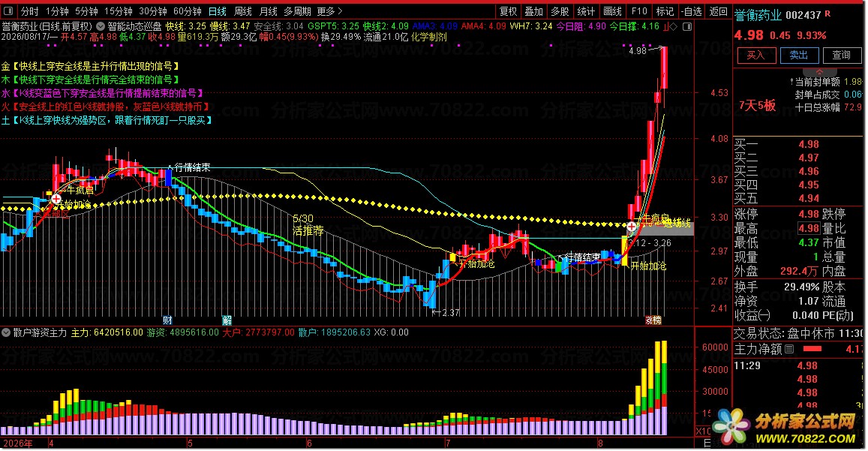The image size is (868, 451).
Task: Click the 2026年 label on the time axis
Action: coord(18,443)
